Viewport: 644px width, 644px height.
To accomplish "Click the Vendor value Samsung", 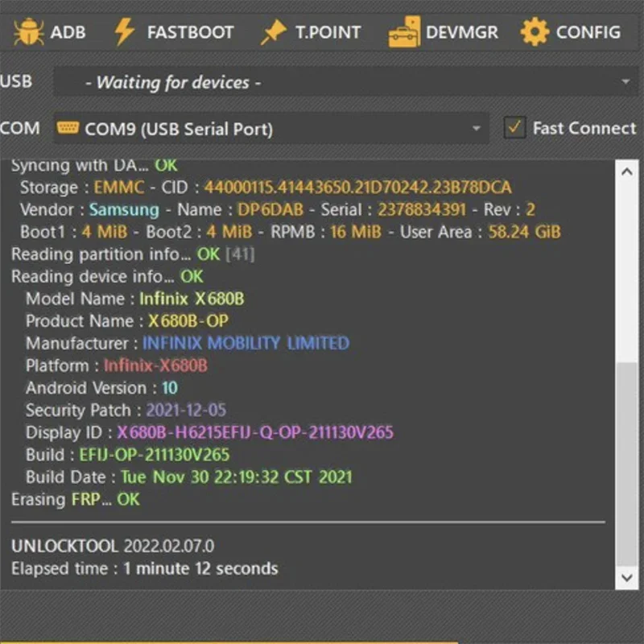I will (x=124, y=210).
